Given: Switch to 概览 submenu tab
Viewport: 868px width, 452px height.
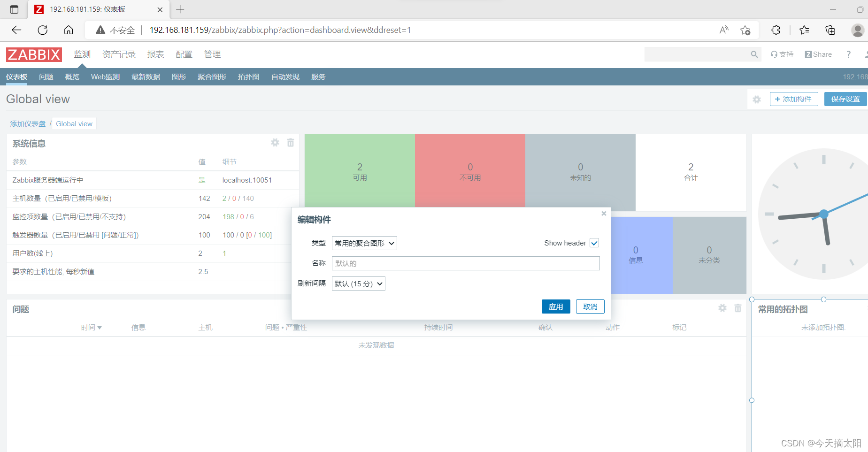Looking at the screenshot, I should [72, 77].
